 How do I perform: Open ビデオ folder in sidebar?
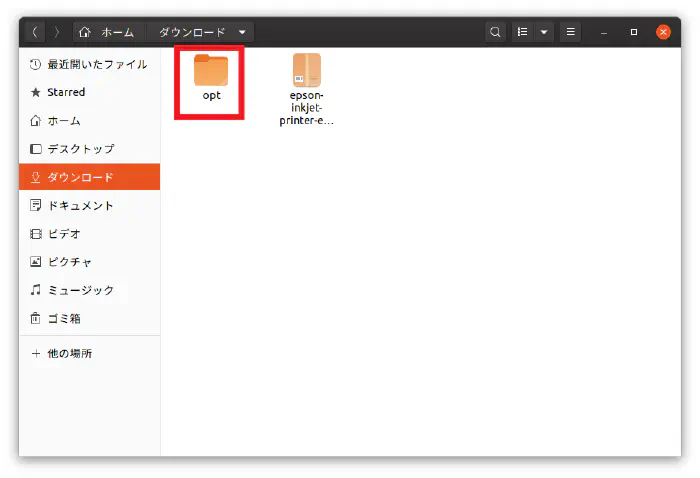(x=64, y=233)
